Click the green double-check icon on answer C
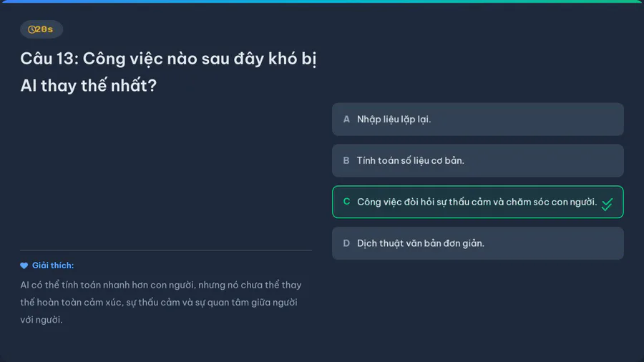Screen dimensions: 644x362 [607, 204]
